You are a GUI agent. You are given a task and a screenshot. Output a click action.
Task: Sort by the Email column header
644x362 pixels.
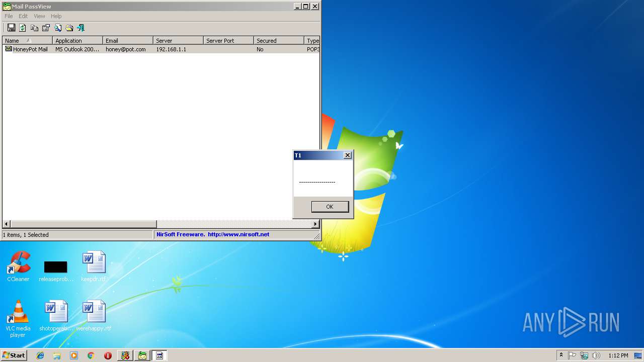128,41
